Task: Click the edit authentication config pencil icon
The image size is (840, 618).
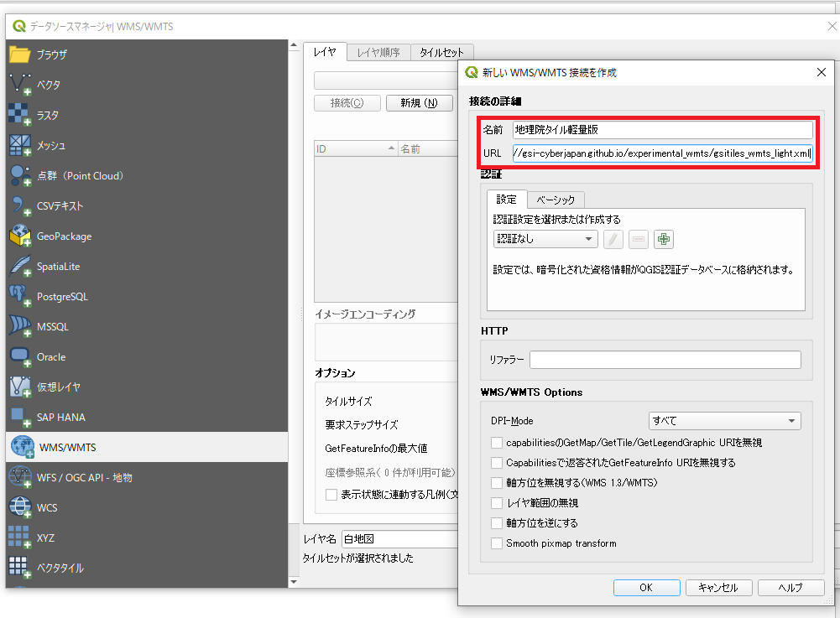Action: (x=613, y=239)
